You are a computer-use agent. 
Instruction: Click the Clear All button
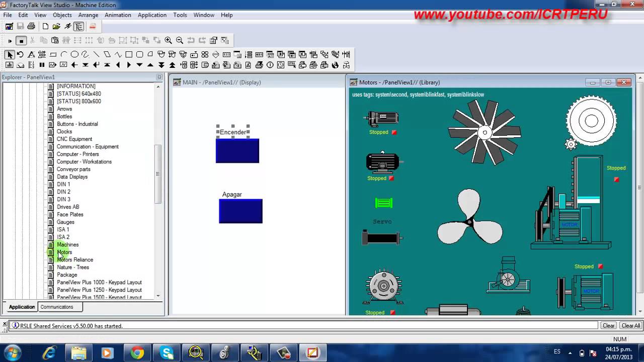tap(631, 326)
